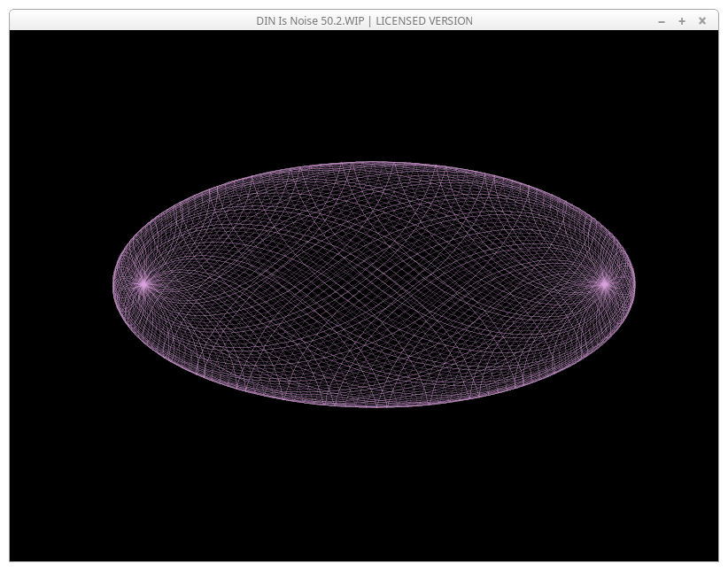Close the DIN Is Noise window
This screenshot has width=728, height=571.
point(702,21)
